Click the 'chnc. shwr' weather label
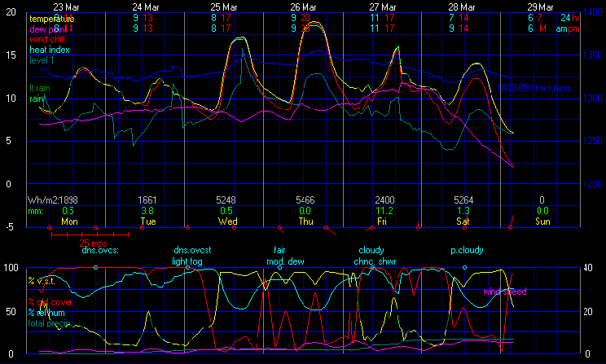The width and height of the screenshot is (606, 364). 375,261
